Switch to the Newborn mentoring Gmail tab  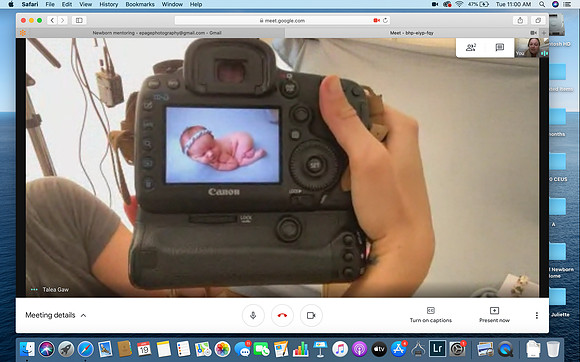tap(157, 33)
